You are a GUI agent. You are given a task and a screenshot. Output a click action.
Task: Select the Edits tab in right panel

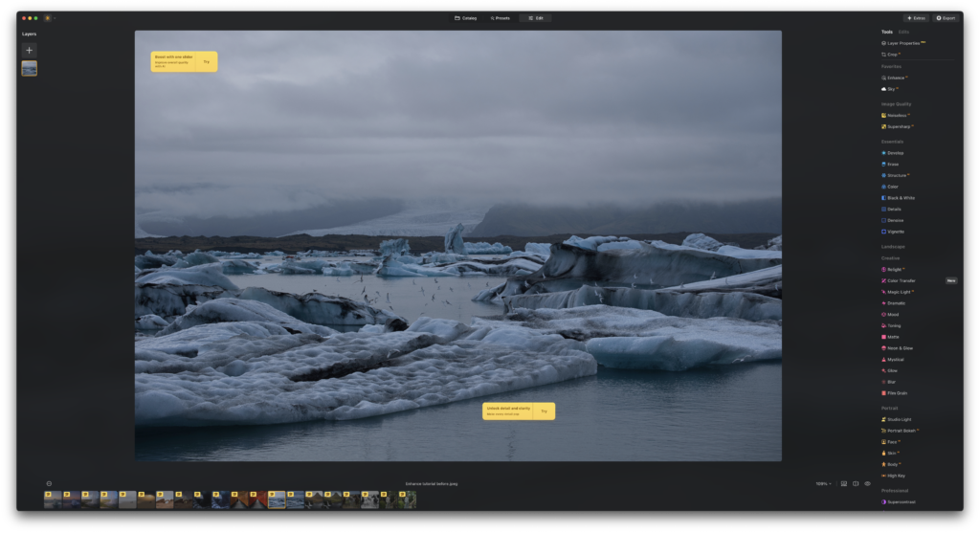pyautogui.click(x=903, y=32)
